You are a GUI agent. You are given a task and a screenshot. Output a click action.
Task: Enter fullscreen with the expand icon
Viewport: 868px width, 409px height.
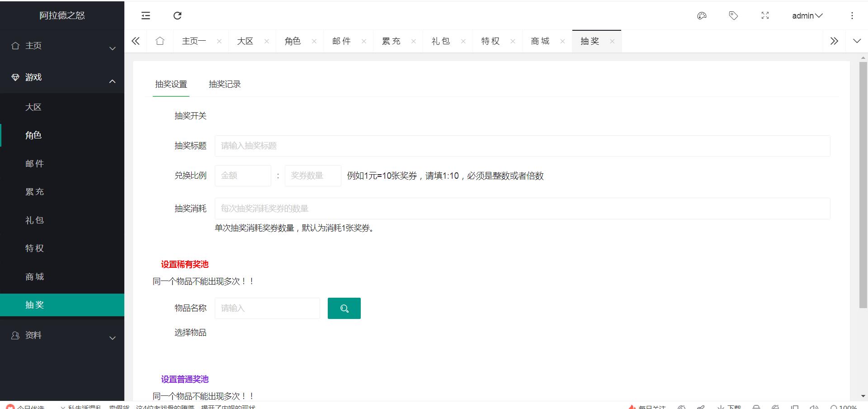pyautogui.click(x=765, y=16)
